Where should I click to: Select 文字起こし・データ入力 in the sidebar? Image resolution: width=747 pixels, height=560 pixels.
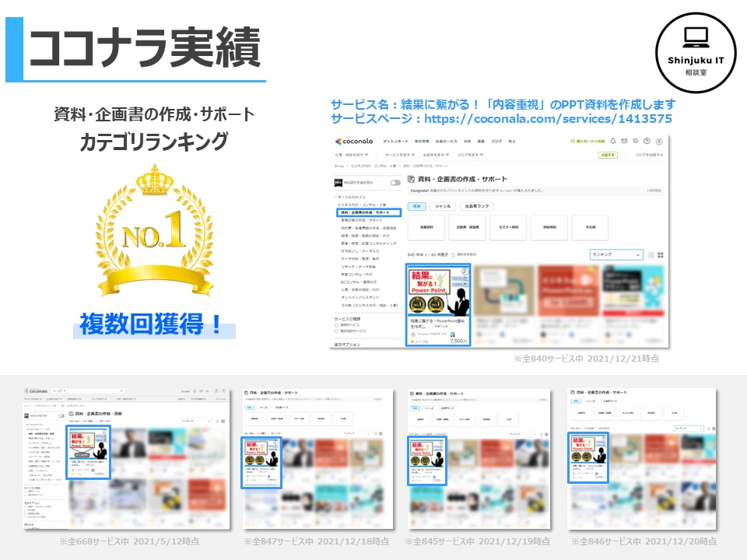tap(360, 251)
